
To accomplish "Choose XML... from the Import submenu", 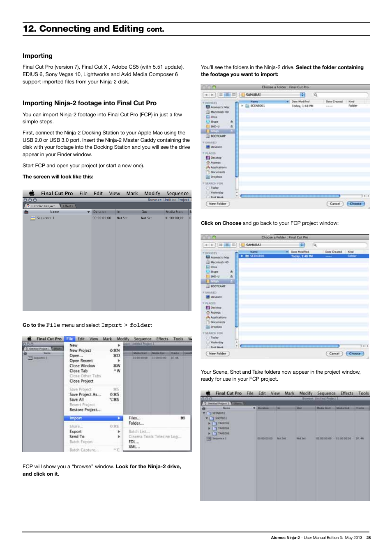I will click(134, 447).
